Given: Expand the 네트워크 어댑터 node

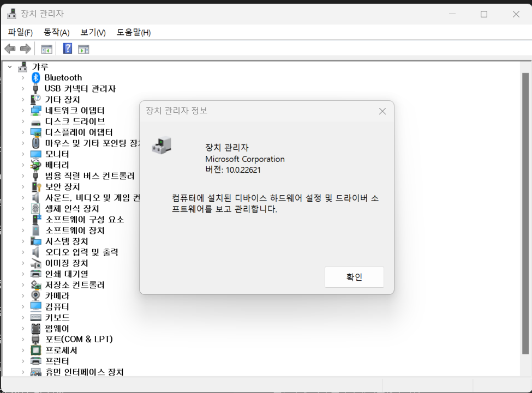Looking at the screenshot, I should pos(23,111).
